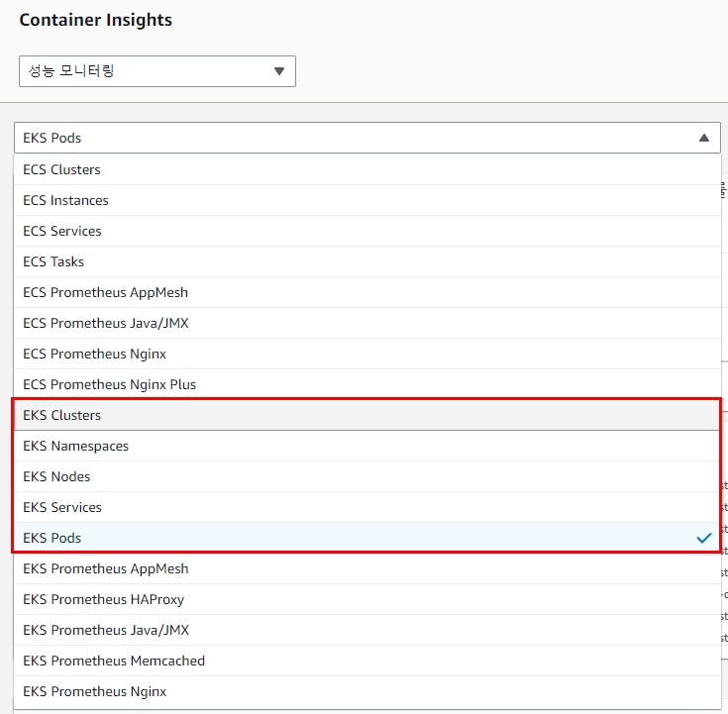The height and width of the screenshot is (714, 728).
Task: Choose EKS Clusters option
Action: (x=367, y=415)
